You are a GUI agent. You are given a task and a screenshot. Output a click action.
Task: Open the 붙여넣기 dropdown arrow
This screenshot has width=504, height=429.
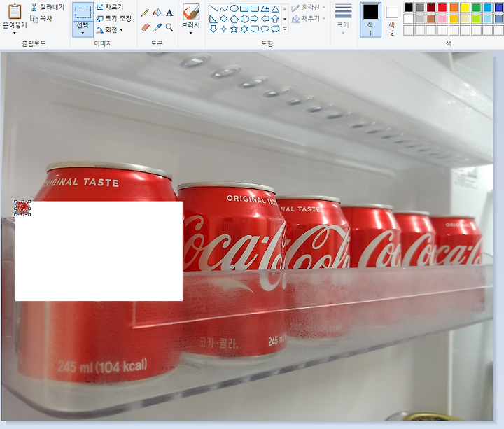point(15,33)
